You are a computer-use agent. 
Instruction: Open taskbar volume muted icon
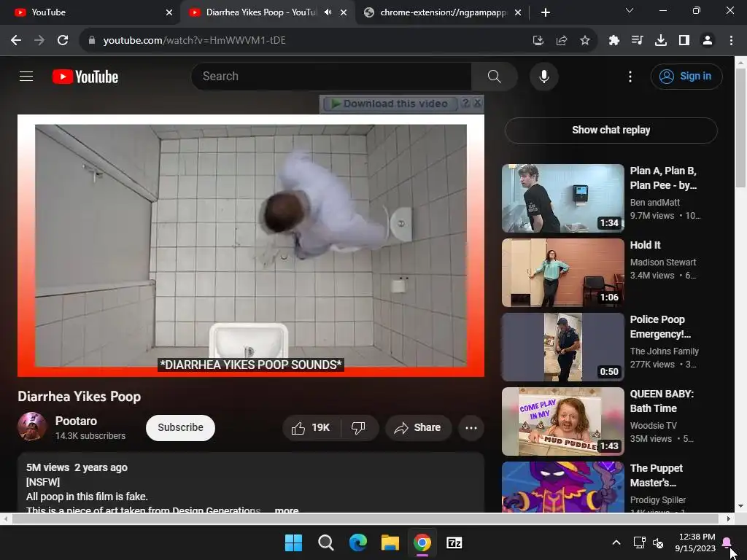658,542
